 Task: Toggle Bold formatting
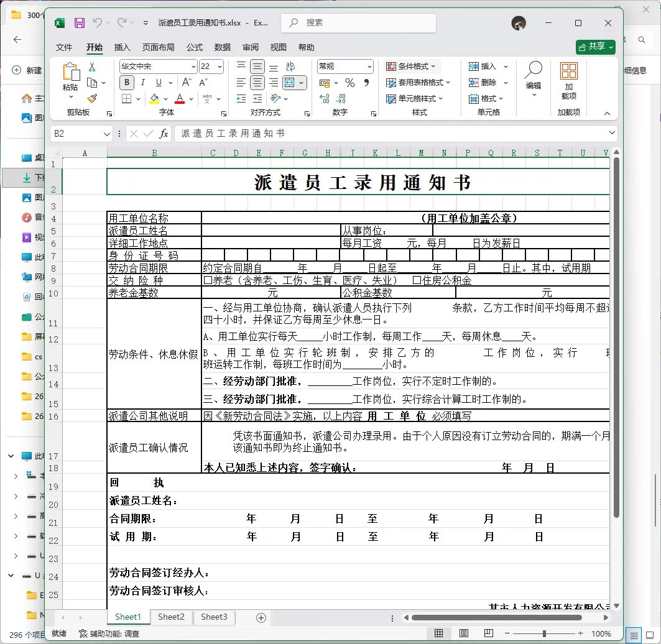127,83
